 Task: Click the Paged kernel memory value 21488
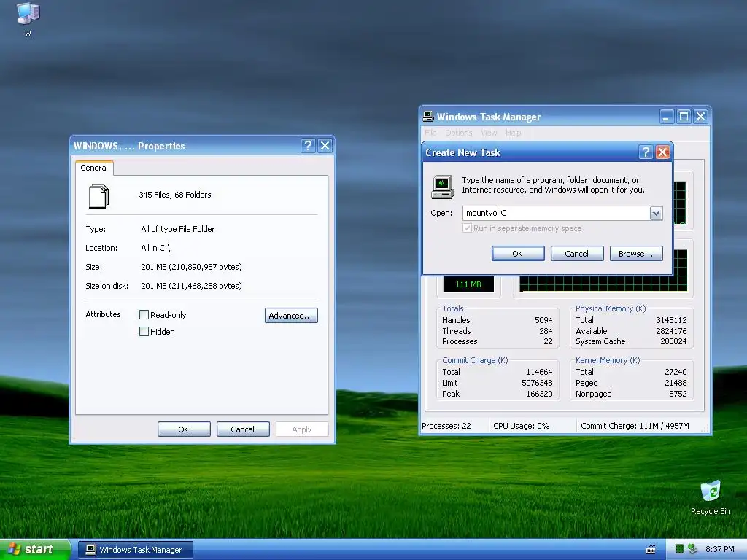click(676, 383)
